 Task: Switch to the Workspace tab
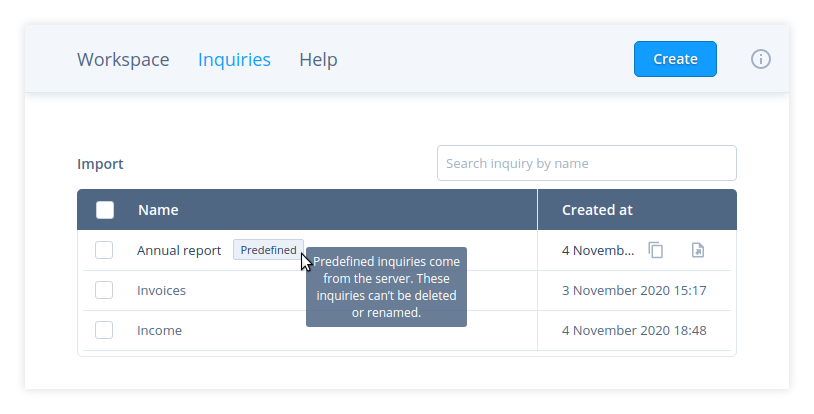click(123, 59)
